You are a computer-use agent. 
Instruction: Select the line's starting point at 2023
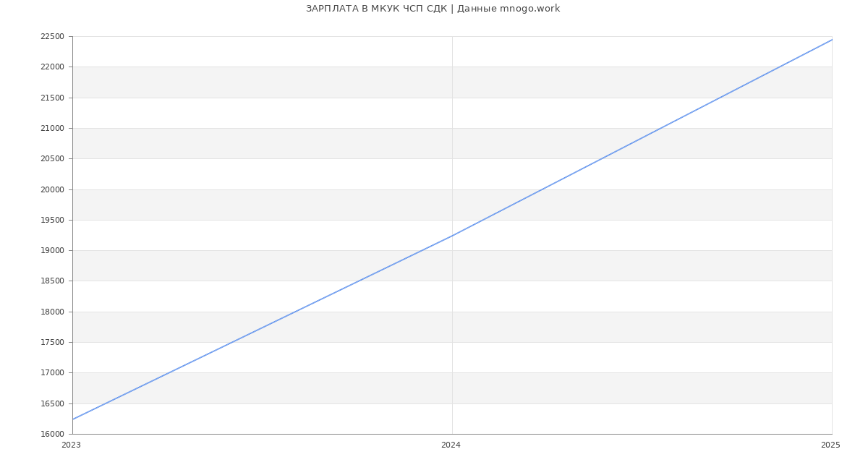click(73, 419)
